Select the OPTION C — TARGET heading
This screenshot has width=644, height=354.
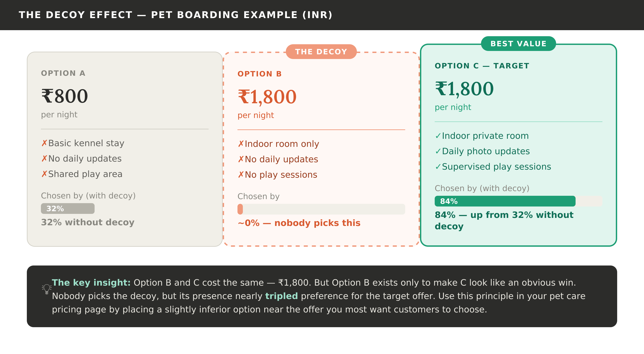[x=482, y=66]
